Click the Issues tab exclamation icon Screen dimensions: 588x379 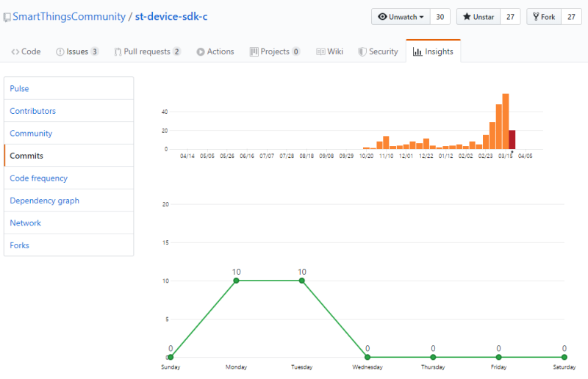click(x=60, y=51)
